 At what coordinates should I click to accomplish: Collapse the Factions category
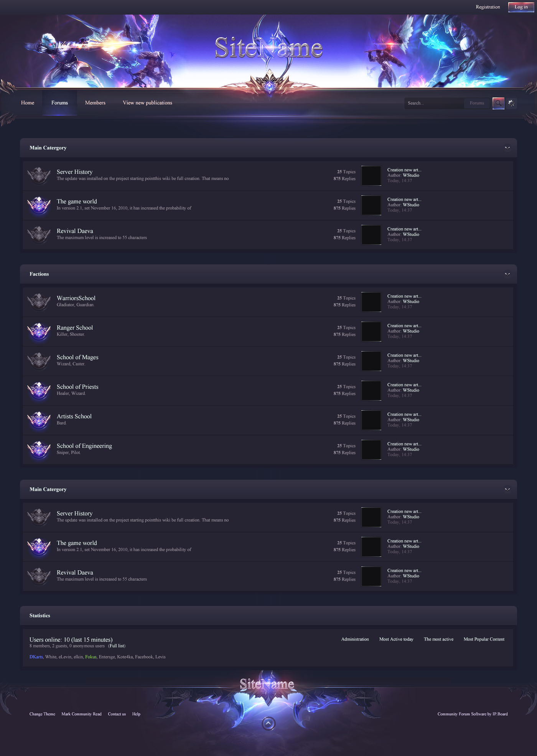point(507,274)
